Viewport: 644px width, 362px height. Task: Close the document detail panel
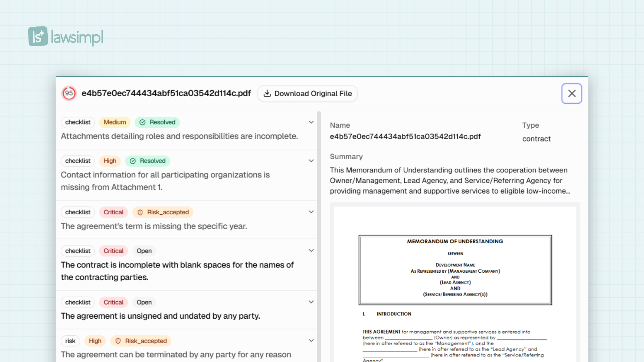click(572, 93)
